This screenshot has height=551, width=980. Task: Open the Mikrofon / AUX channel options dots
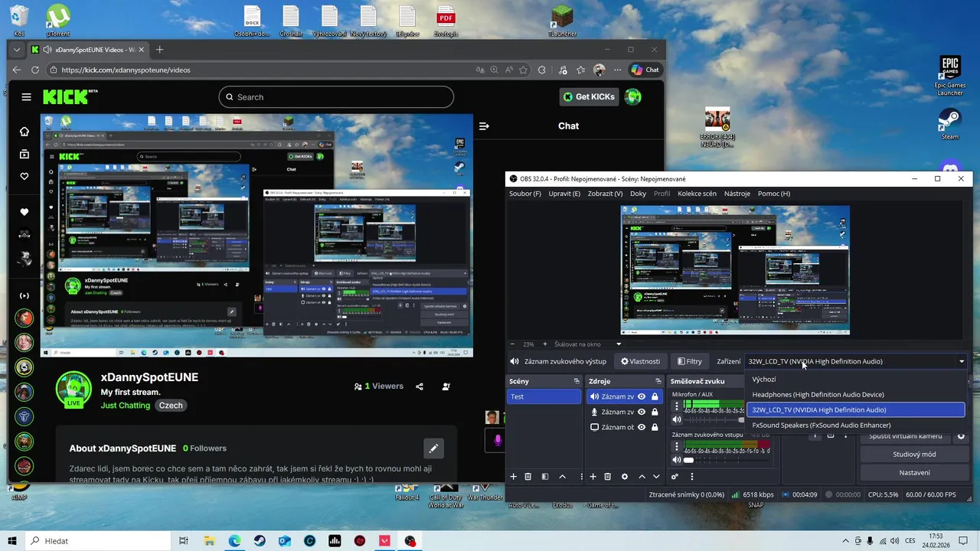[676, 406]
